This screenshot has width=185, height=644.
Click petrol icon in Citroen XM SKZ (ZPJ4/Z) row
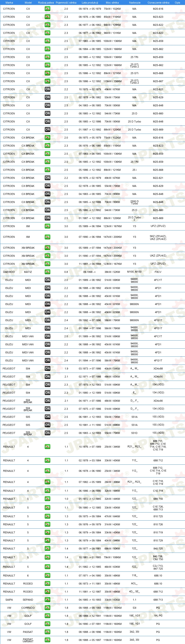point(48,237)
